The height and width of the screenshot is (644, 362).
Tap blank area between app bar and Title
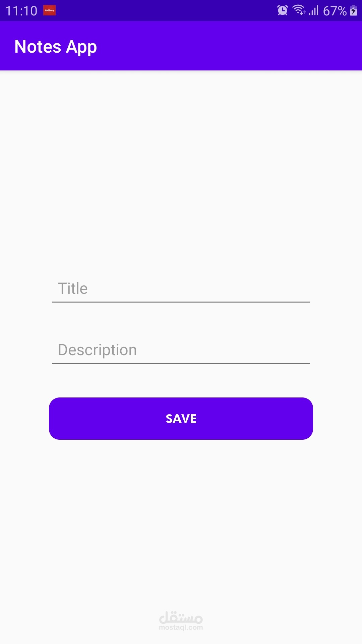(x=181, y=168)
